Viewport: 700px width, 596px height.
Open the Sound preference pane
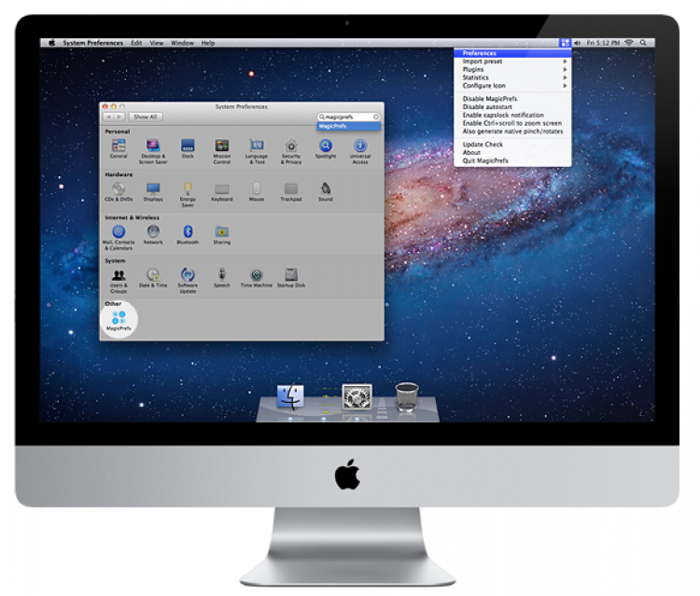[326, 192]
